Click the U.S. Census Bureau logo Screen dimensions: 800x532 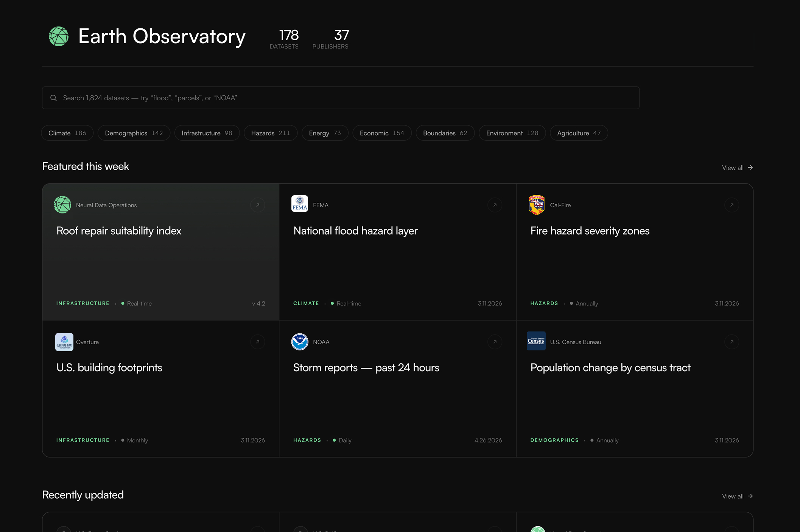click(536, 341)
